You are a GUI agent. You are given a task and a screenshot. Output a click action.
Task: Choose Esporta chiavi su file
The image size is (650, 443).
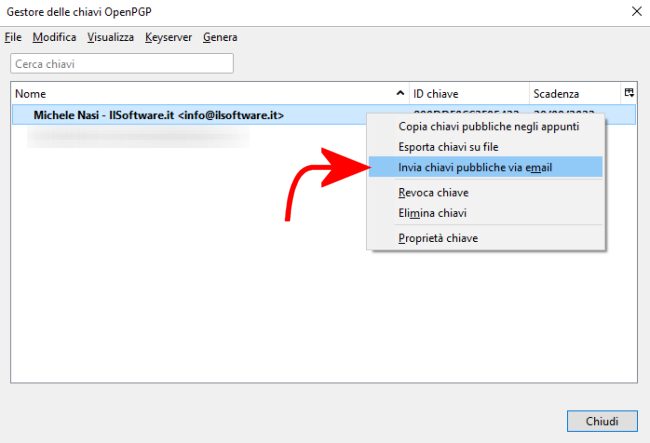point(485,147)
